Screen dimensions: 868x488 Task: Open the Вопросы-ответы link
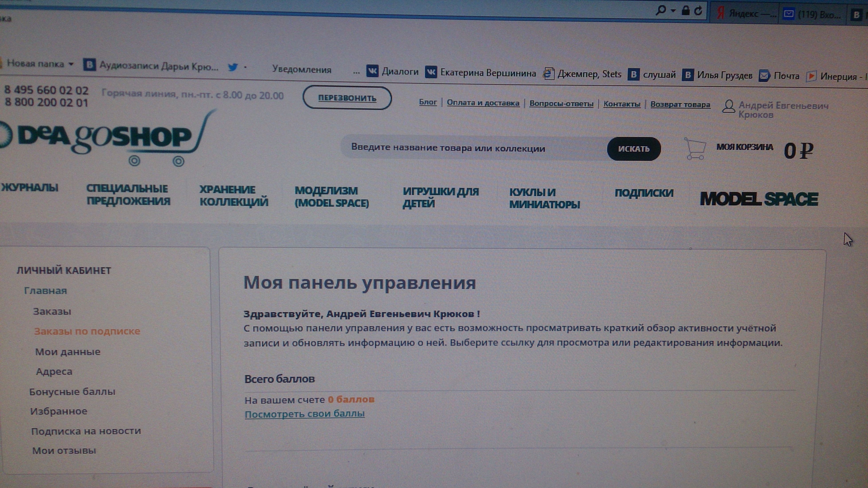561,103
